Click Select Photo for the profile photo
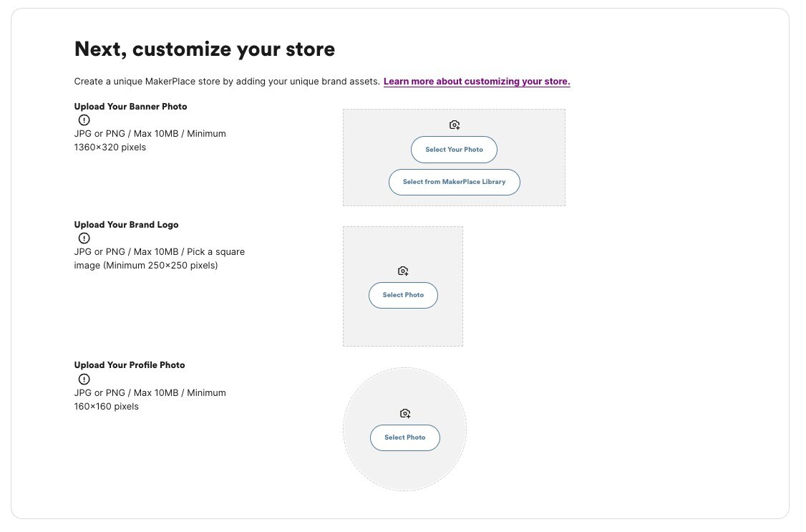The image size is (806, 532). click(405, 437)
